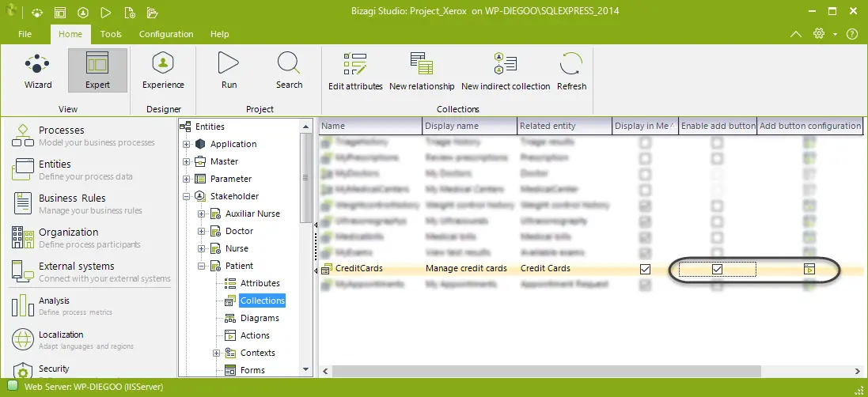Expand the Doctor node
The width and height of the screenshot is (868, 397).
point(202,231)
